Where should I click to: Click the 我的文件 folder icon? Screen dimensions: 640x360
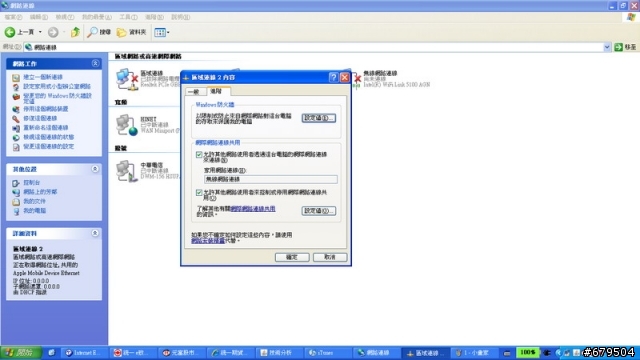[x=16, y=201]
